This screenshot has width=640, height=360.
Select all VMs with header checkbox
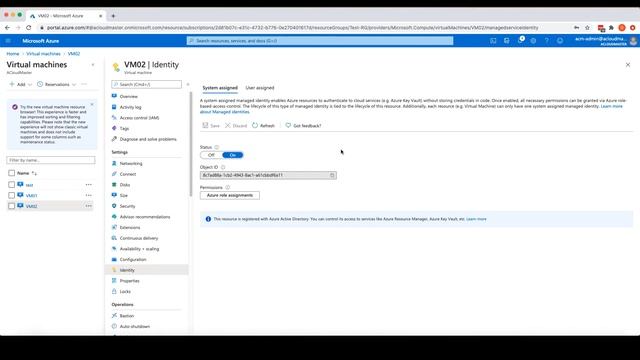click(x=11, y=173)
